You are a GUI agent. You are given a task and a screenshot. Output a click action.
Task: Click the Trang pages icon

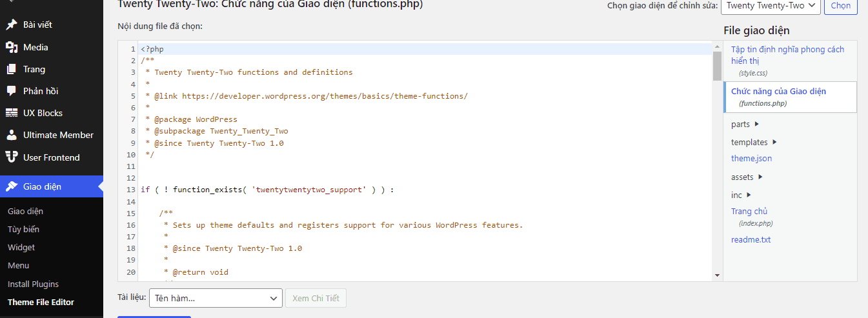point(11,69)
